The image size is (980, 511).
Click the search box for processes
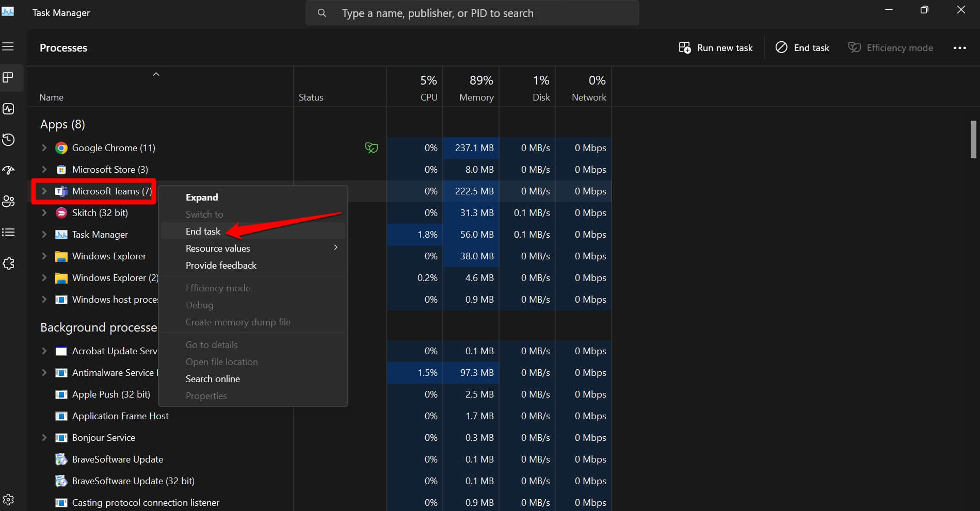point(472,13)
